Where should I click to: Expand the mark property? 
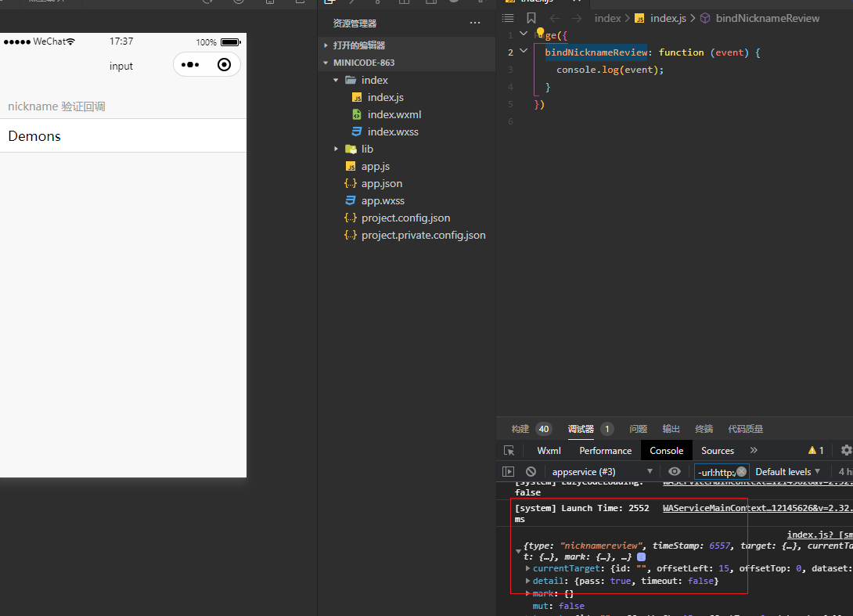pyautogui.click(x=527, y=593)
